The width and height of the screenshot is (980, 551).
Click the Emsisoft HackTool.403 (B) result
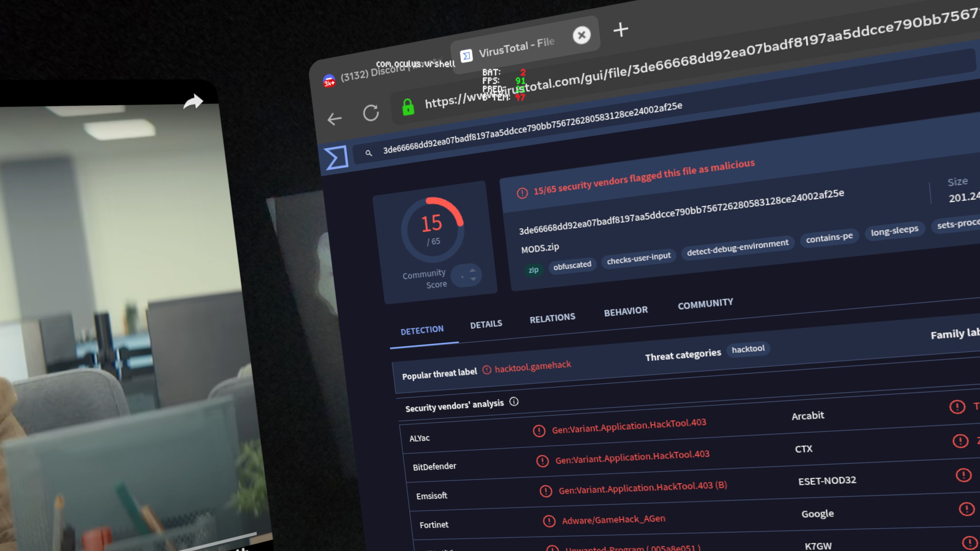click(643, 488)
